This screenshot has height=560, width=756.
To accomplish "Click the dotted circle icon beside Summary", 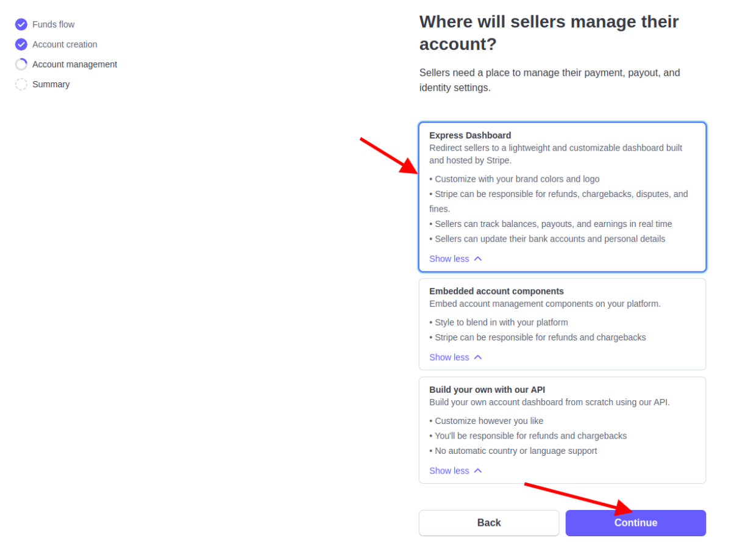I will [x=21, y=84].
